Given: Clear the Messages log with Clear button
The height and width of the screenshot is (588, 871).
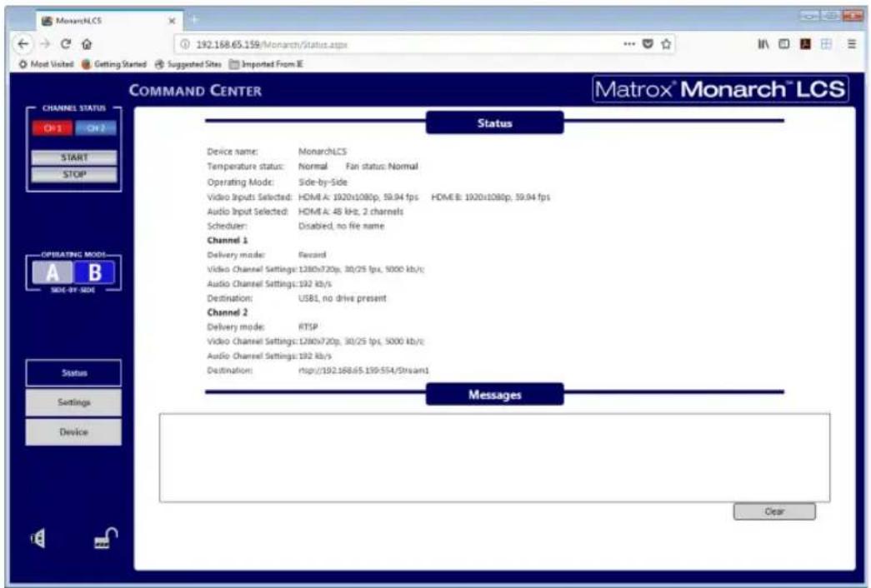Looking at the screenshot, I should [x=774, y=511].
